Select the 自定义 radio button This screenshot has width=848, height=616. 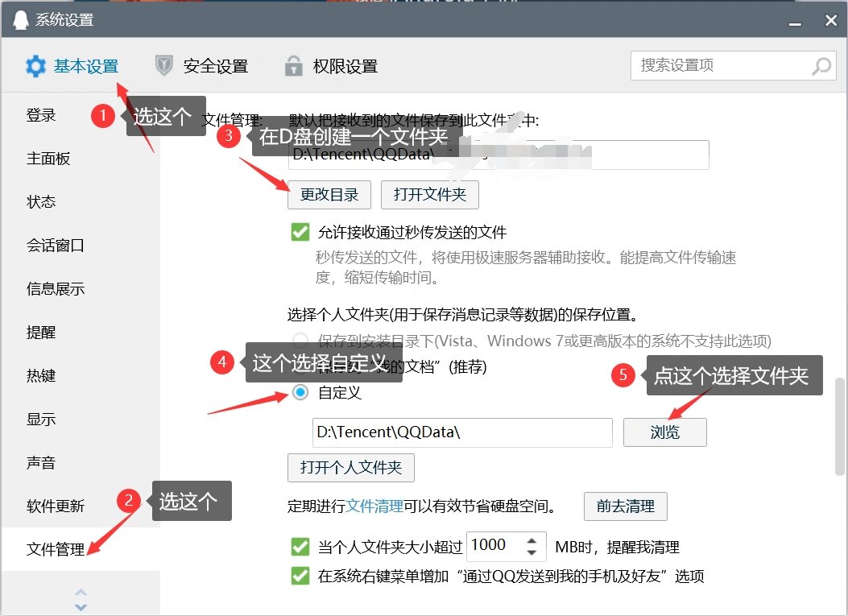tap(300, 393)
